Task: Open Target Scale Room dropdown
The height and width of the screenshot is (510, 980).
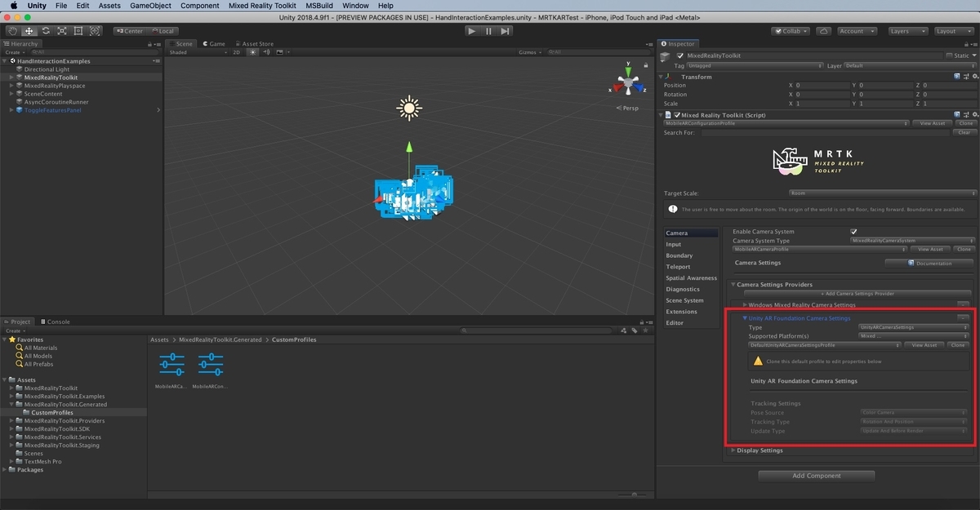Action: tap(882, 193)
